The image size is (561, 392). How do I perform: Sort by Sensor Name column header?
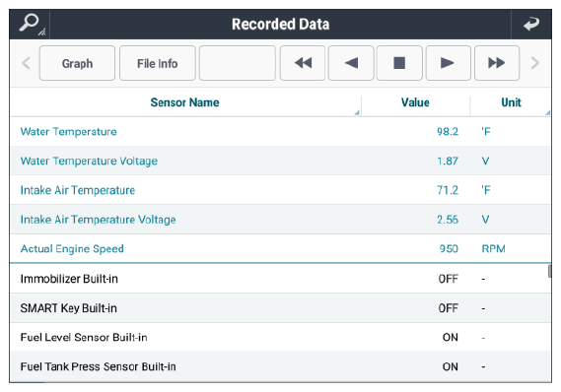pyautogui.click(x=185, y=102)
